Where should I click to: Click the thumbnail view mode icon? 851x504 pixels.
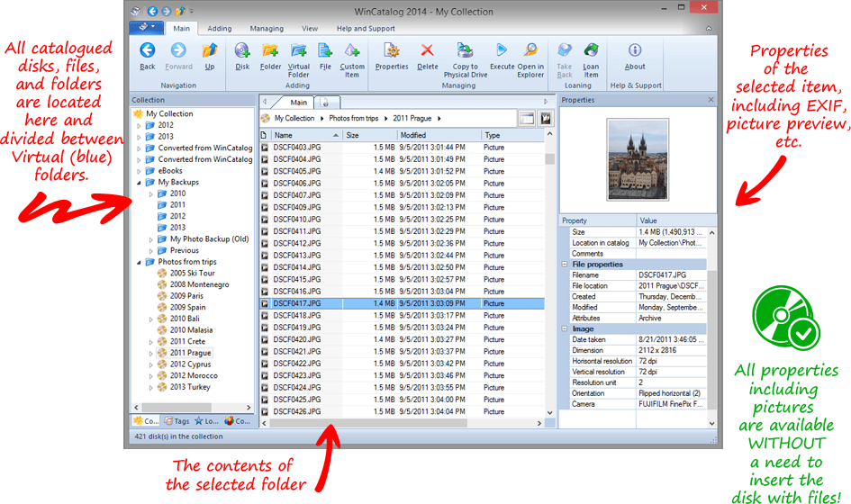546,118
